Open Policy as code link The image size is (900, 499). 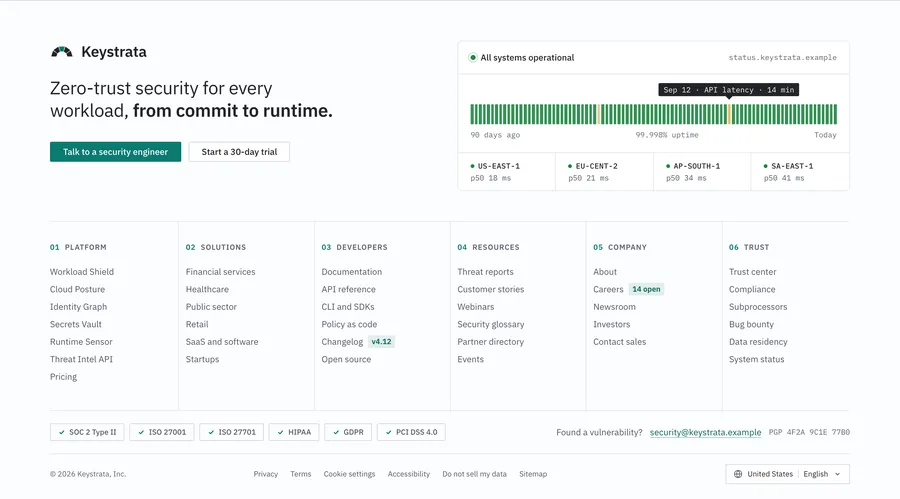pyautogui.click(x=350, y=324)
